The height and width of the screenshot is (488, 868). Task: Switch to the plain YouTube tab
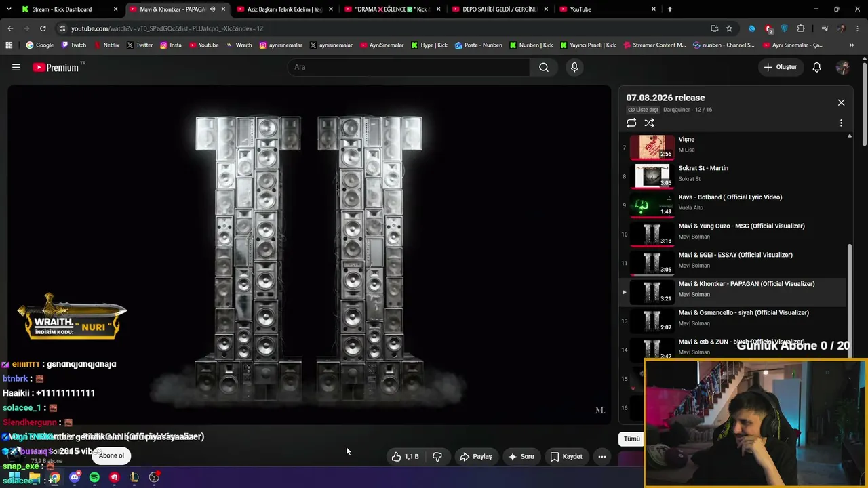[607, 9]
